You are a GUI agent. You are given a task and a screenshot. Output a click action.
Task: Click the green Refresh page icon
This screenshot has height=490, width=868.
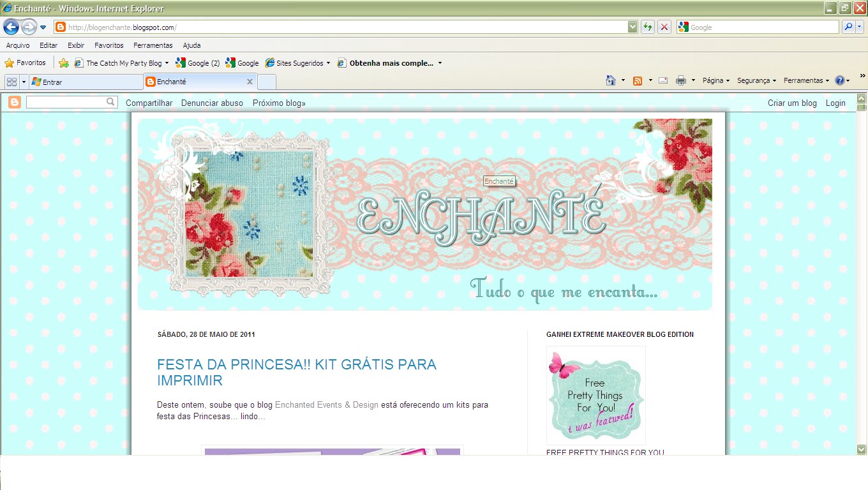click(x=648, y=27)
